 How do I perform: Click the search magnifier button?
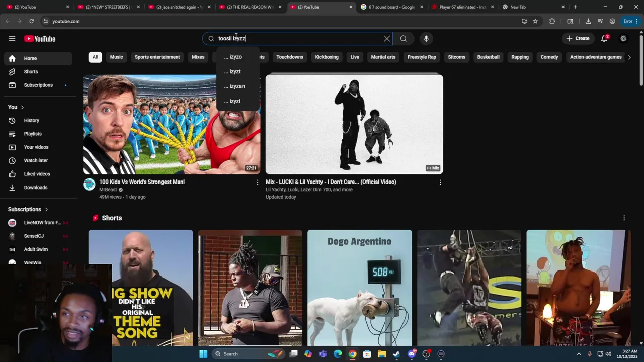click(404, 39)
